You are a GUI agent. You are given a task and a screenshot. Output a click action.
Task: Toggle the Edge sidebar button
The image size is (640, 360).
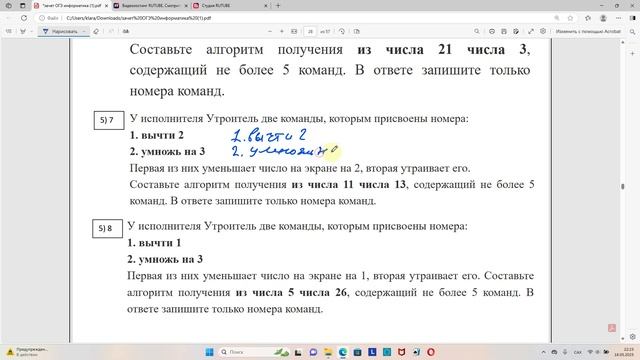632,18
